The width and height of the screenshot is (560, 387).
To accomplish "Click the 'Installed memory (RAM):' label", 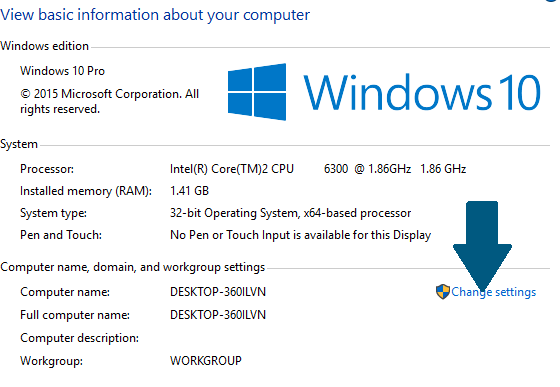I will (86, 191).
